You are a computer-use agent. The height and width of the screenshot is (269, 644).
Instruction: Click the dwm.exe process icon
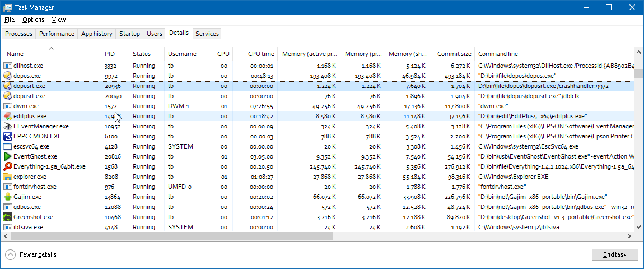[8, 106]
